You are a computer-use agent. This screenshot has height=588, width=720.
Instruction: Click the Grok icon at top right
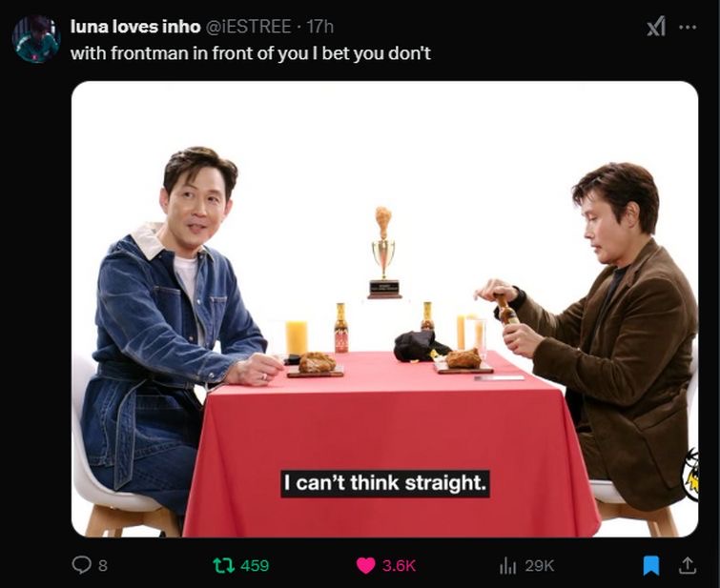coord(656,26)
